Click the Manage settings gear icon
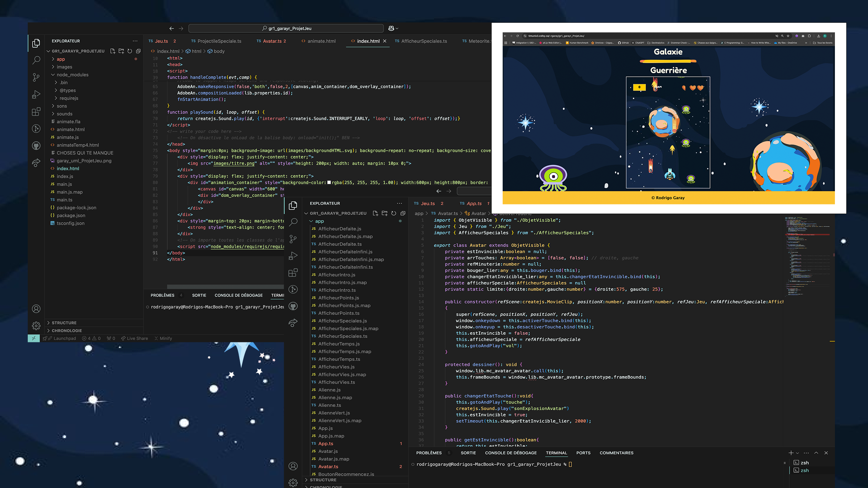The width and height of the screenshot is (868, 488). pyautogui.click(x=36, y=326)
